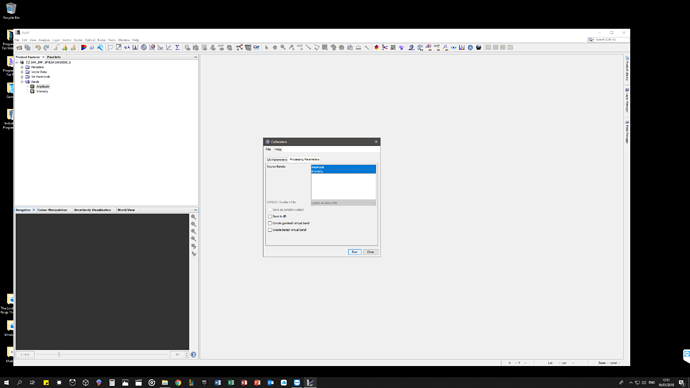This screenshot has height=388, width=690.
Task: Click the Close button in Calibration dialog
Action: pos(371,252)
